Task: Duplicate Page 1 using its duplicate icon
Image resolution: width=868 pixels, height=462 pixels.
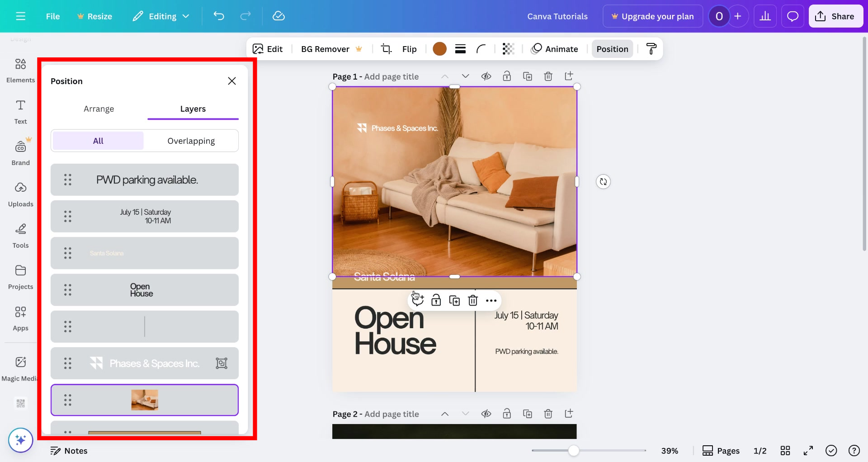Action: point(528,76)
